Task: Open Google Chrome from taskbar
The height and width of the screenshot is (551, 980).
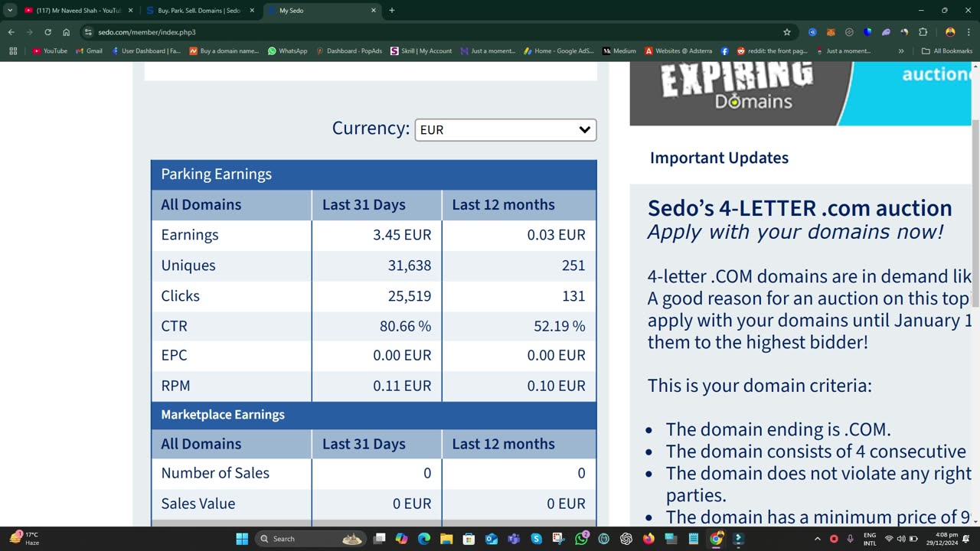Action: [x=716, y=539]
